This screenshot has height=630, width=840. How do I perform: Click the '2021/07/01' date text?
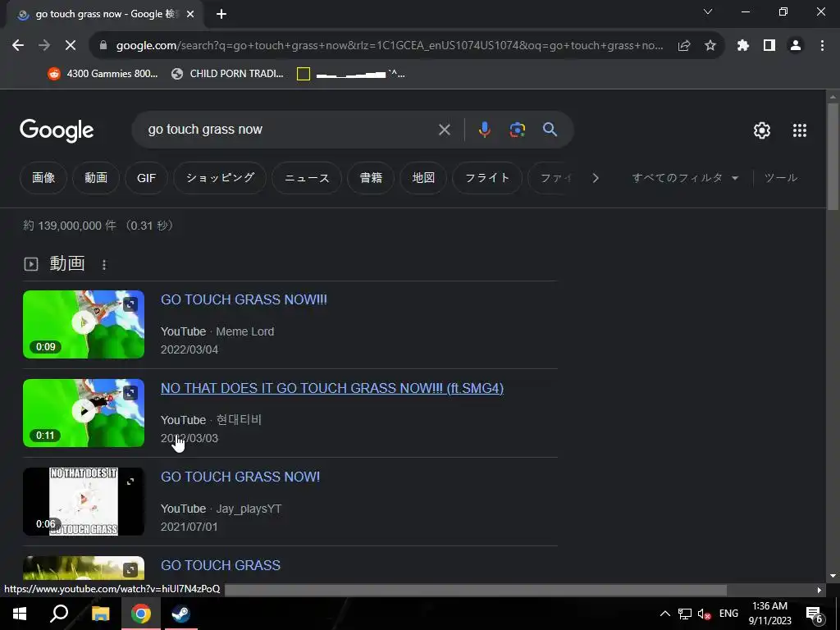(189, 527)
